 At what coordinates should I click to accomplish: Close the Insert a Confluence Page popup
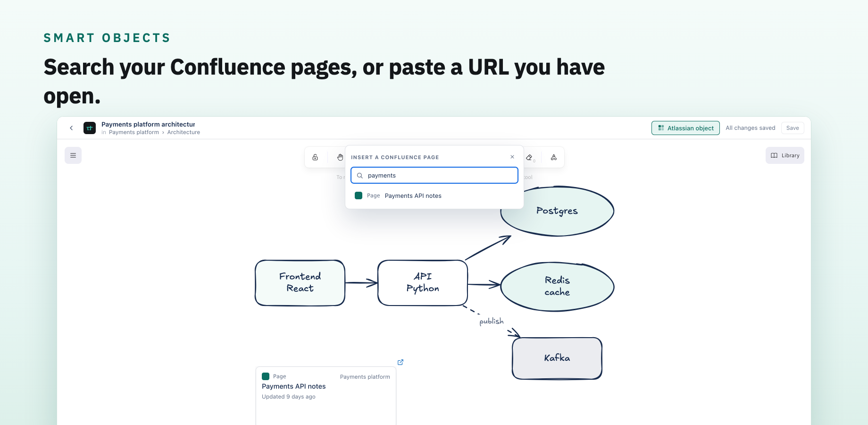(x=512, y=157)
